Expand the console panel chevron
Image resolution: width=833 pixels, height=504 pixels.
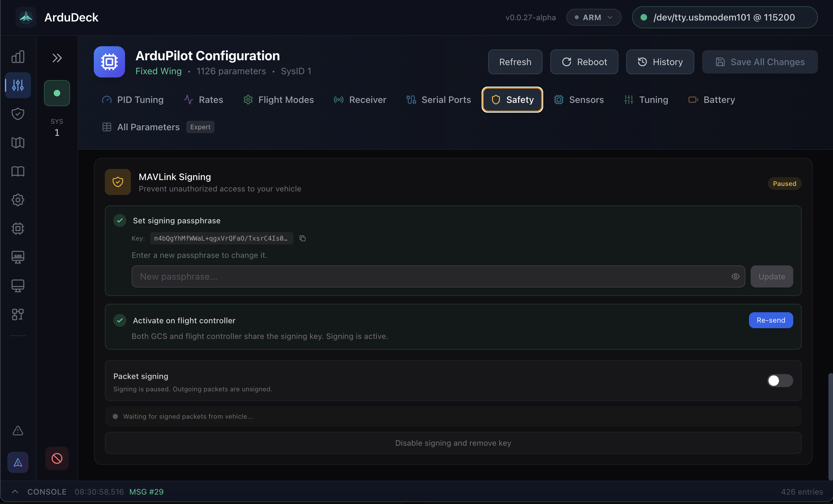pyautogui.click(x=15, y=492)
